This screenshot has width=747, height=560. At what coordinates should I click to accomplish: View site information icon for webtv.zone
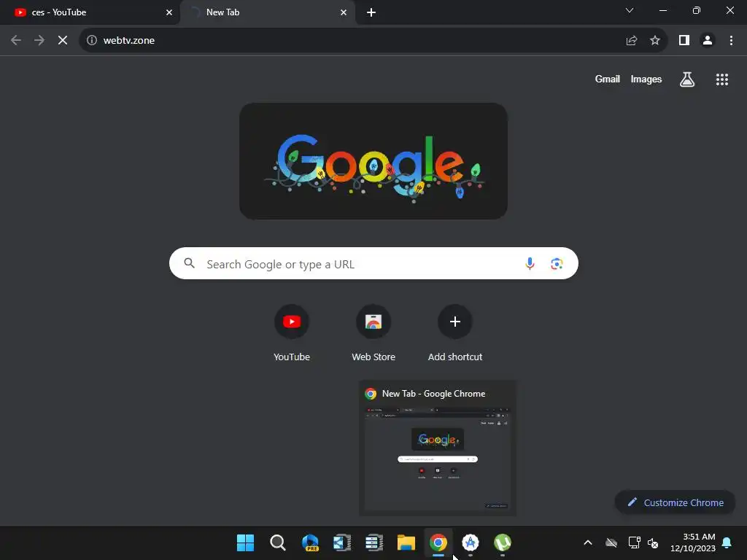pyautogui.click(x=91, y=41)
